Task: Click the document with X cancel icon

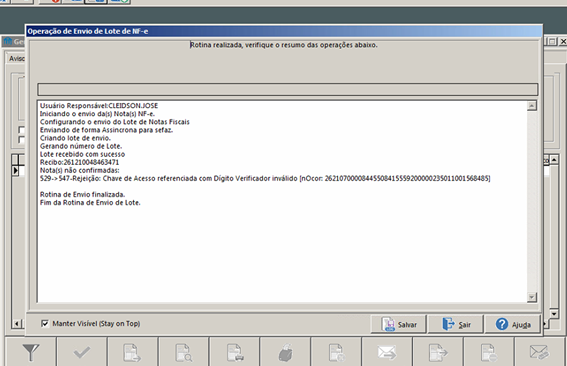Action: (336, 353)
